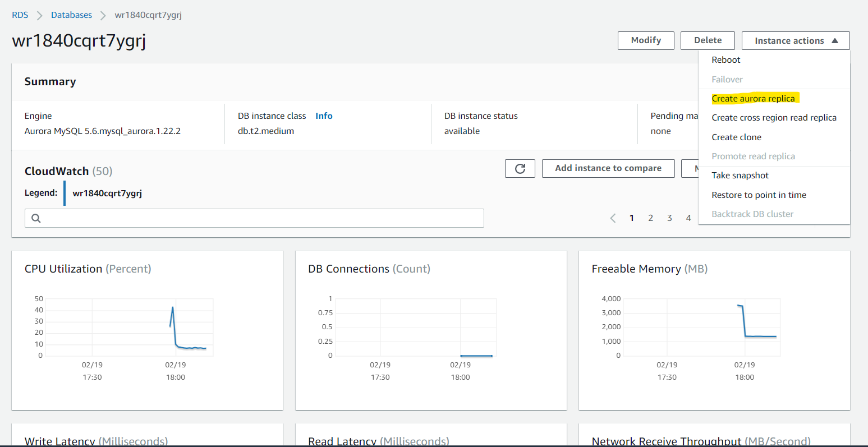Click Add instance to compare button
Viewport: 868px width, 447px height.
(608, 168)
